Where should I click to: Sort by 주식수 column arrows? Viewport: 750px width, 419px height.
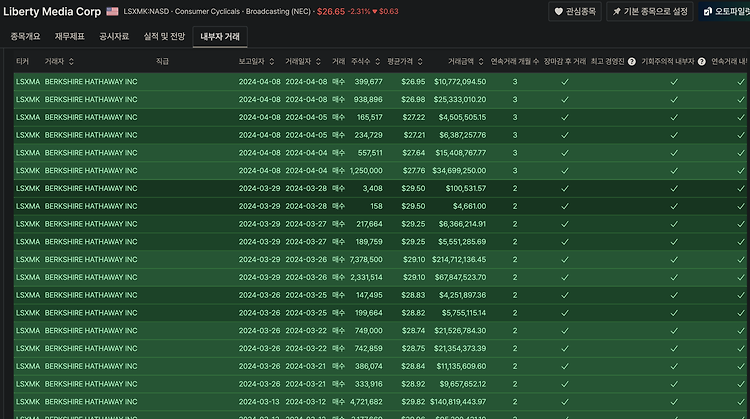tap(377, 61)
